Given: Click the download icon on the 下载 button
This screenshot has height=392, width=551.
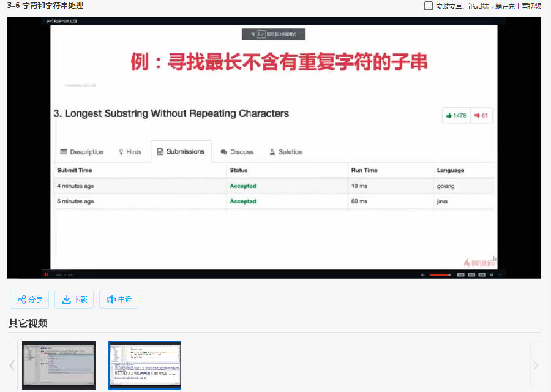Looking at the screenshot, I should pos(66,299).
